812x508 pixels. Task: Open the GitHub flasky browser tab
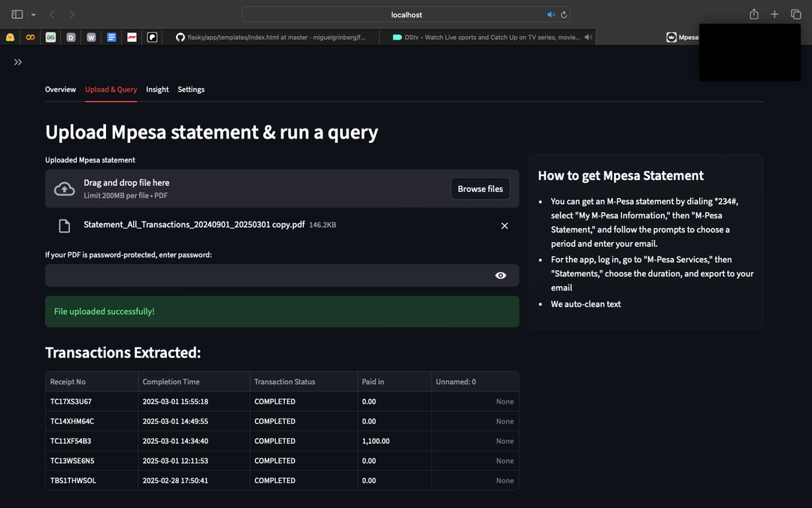(271, 37)
